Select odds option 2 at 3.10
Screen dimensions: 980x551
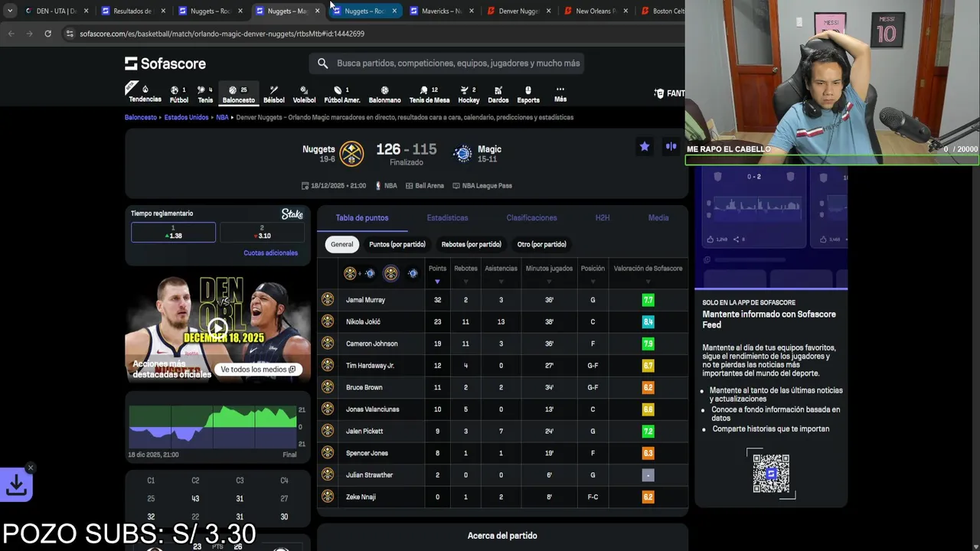tap(262, 232)
